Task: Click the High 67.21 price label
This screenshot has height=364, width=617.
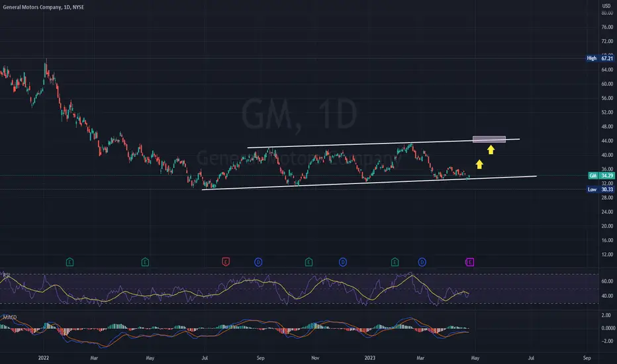Action: pos(600,58)
